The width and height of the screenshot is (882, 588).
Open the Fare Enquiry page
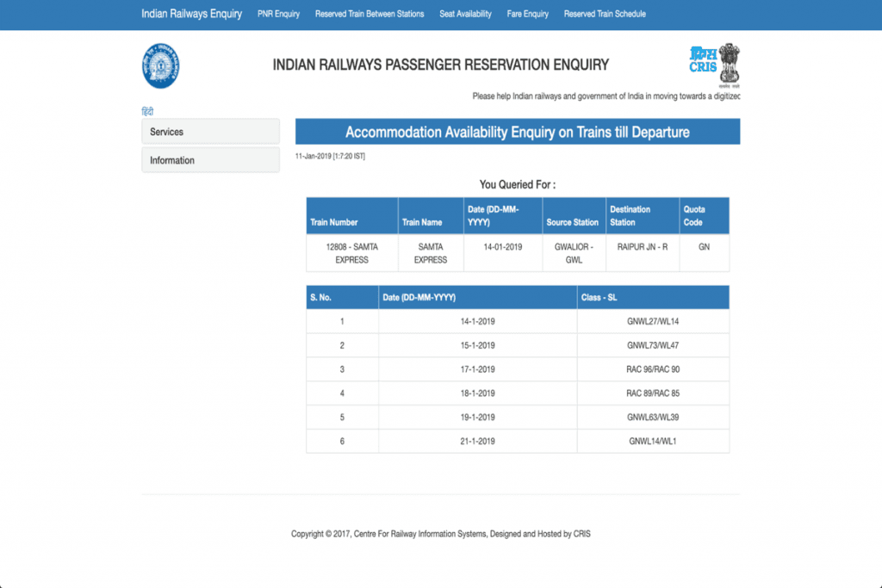point(527,14)
